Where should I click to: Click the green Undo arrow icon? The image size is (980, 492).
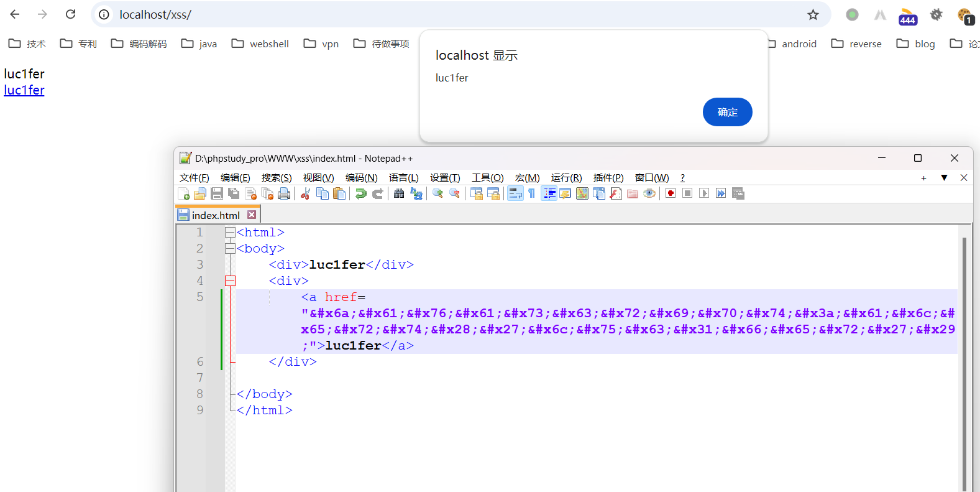coord(360,193)
